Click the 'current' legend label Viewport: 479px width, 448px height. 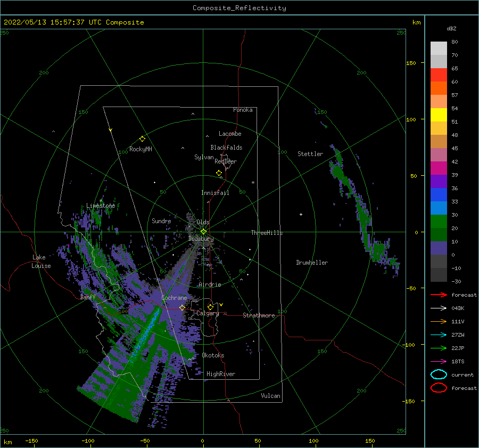[463, 374]
